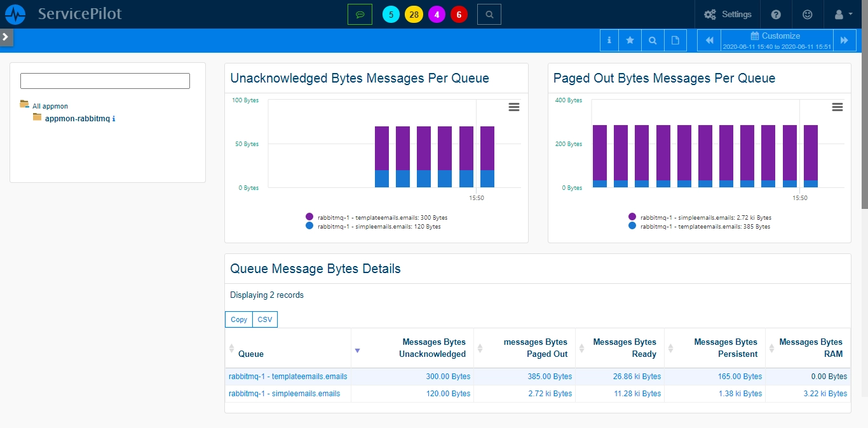Click the red badge showing 6
Screen dimensions: 868x428
coord(459,15)
